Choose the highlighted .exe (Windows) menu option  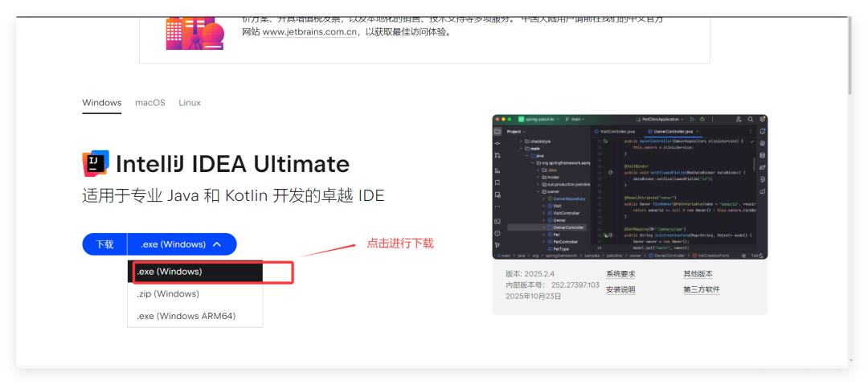(x=194, y=272)
